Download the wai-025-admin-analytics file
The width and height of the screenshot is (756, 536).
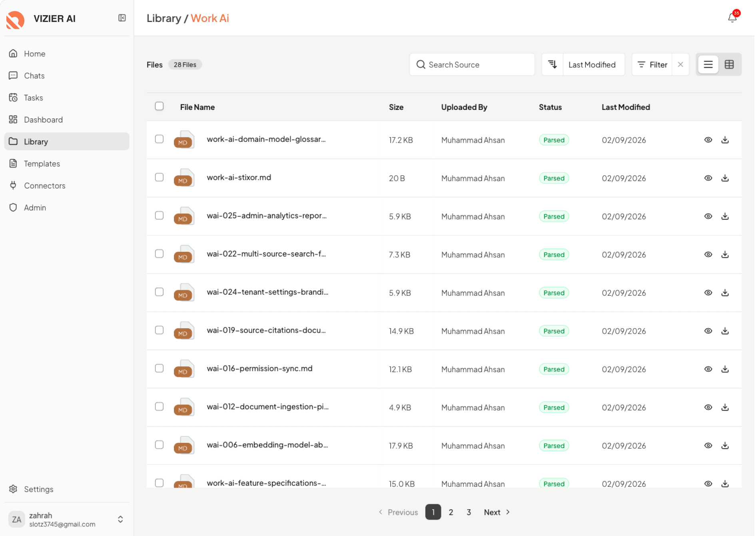[x=725, y=216]
